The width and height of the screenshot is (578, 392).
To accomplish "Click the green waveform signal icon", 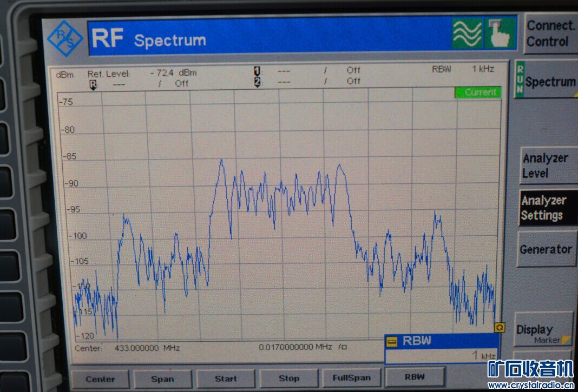I will click(x=467, y=34).
